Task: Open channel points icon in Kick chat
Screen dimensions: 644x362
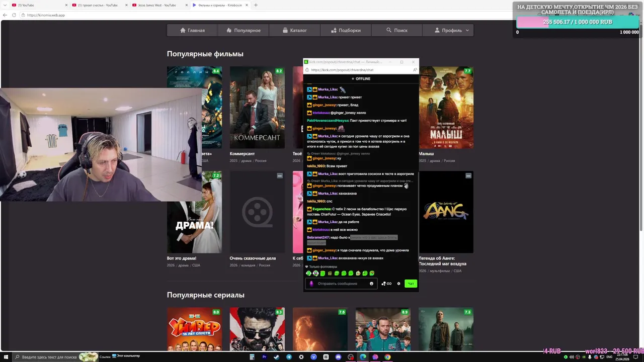Action: 386,284
